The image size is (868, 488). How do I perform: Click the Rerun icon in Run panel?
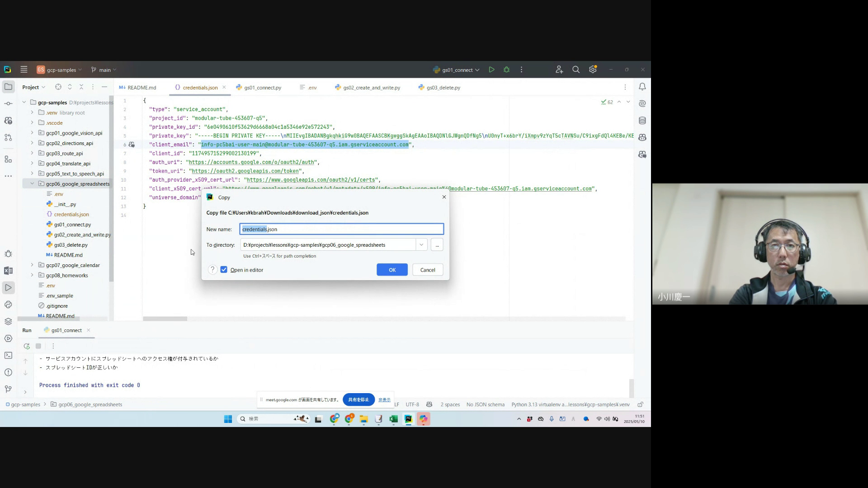tap(27, 346)
